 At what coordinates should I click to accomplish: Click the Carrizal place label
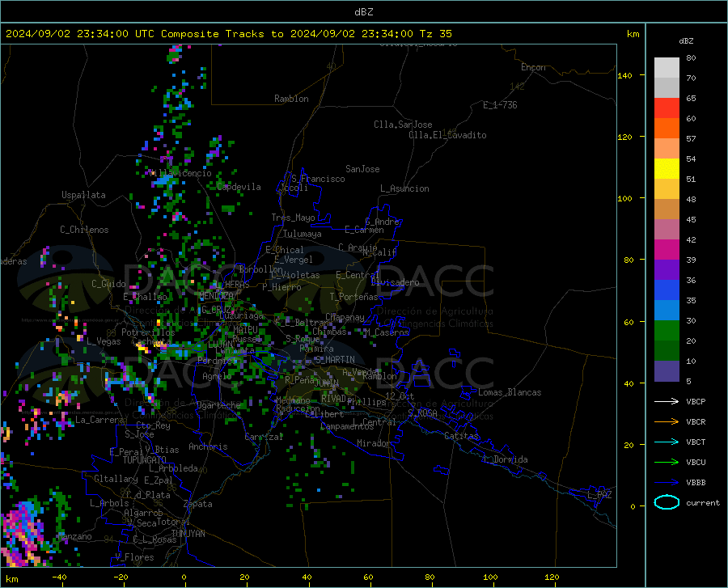[264, 437]
